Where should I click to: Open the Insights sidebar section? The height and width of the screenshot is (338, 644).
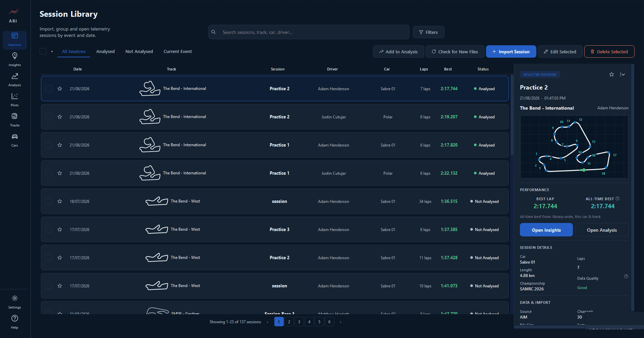point(15,60)
